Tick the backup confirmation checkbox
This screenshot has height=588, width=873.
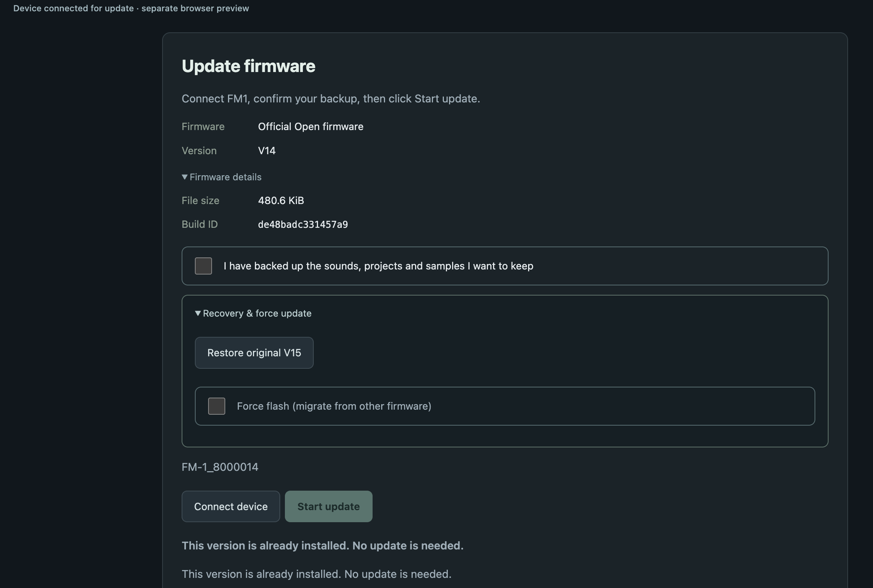tap(203, 266)
